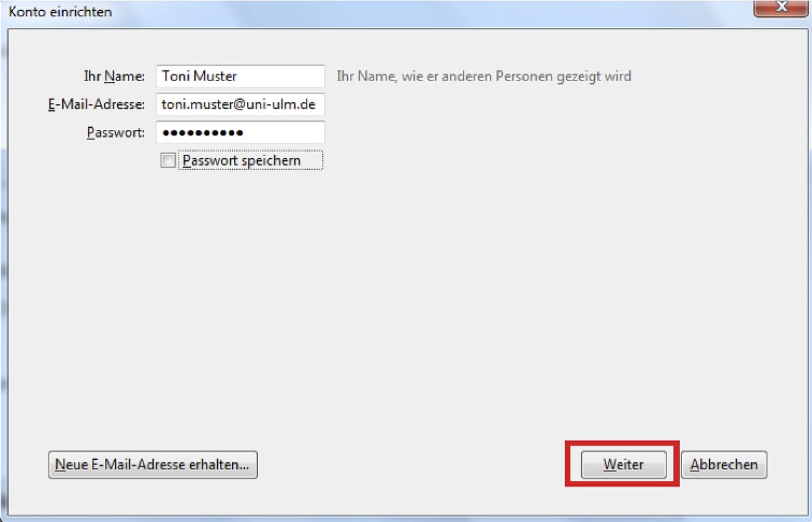Screen dimensions: 812x522
Task: Place cursor on the word Muster
Action: 215,76
